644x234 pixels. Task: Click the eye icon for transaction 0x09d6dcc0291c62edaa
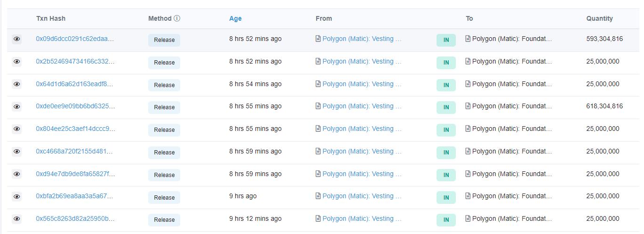click(x=17, y=39)
